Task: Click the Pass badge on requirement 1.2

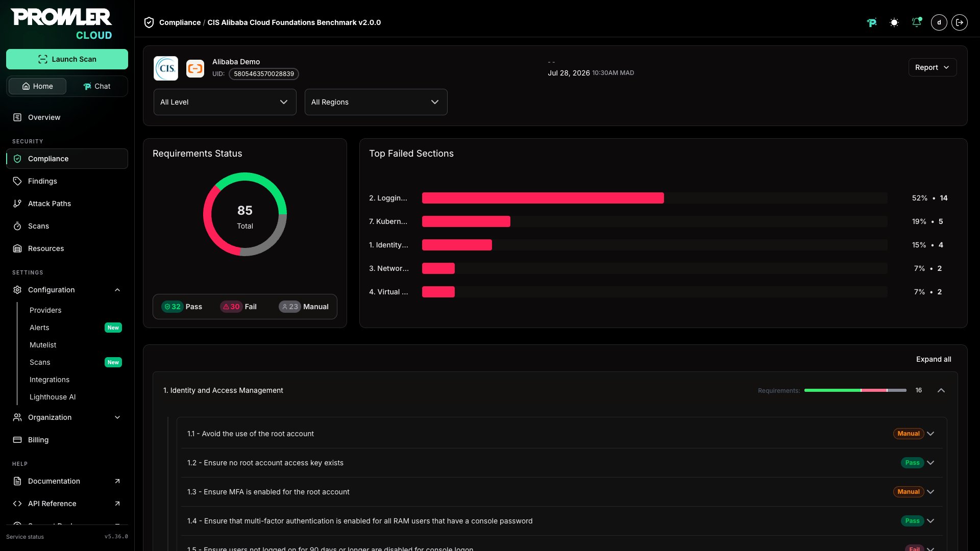Action: [912, 463]
